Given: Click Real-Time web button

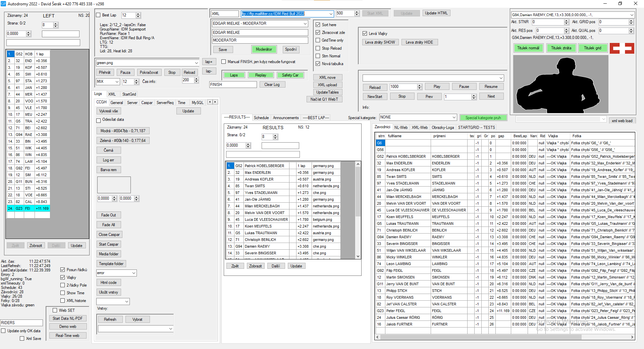Looking at the screenshot, I should pos(68,336).
